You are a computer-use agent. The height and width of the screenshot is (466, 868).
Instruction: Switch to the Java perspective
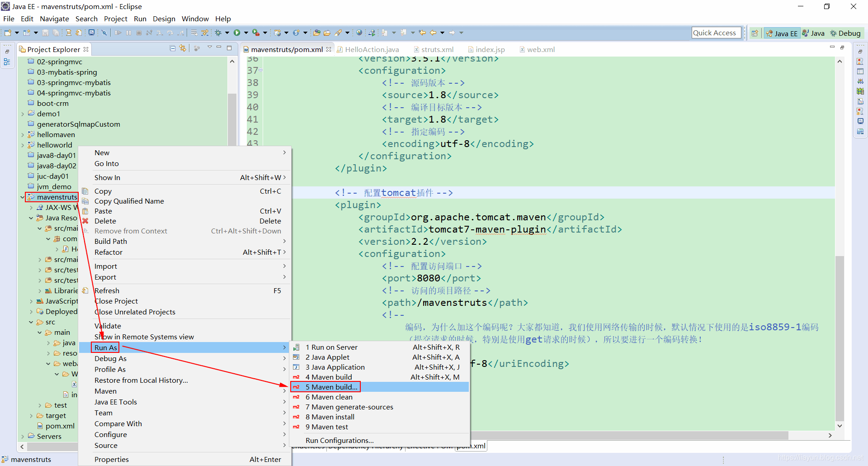click(x=813, y=33)
